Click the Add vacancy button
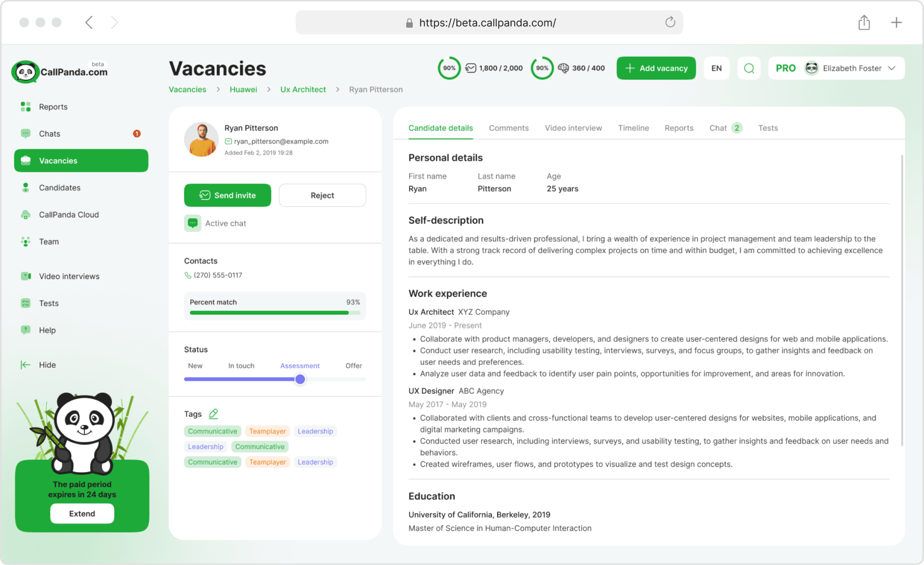The width and height of the screenshot is (924, 565). (x=656, y=68)
